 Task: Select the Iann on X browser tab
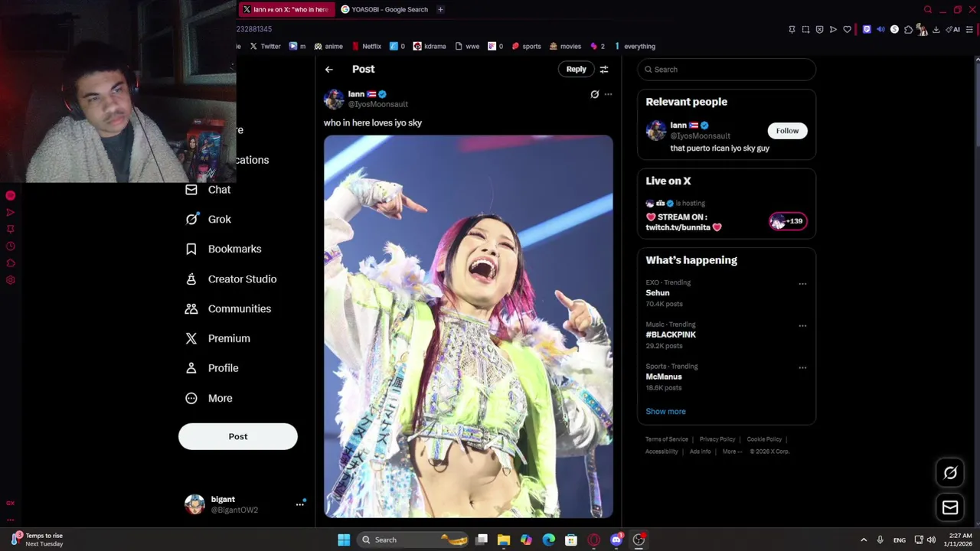(286, 9)
